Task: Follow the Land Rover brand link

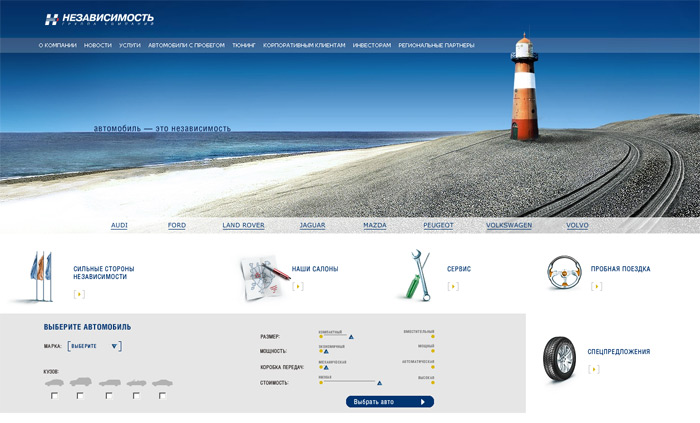Action: click(243, 225)
